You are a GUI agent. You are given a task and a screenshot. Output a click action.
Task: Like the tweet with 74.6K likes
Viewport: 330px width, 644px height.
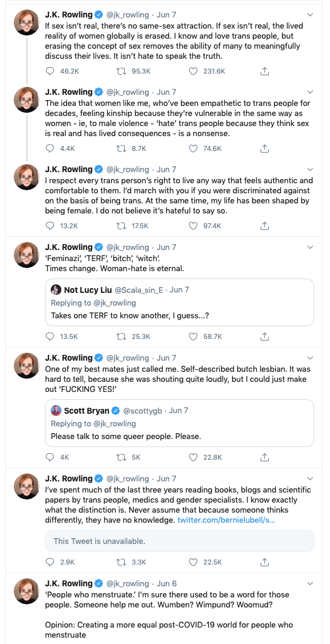[x=194, y=148]
